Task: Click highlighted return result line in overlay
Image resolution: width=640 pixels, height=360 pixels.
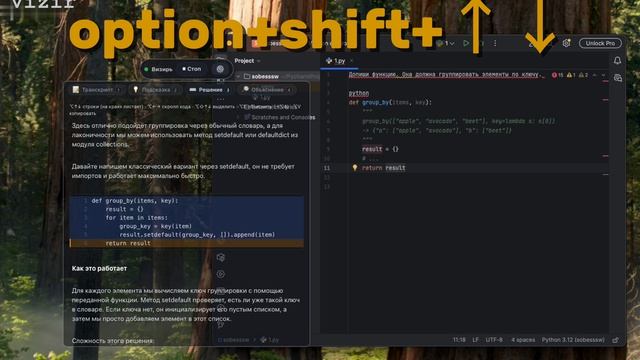Action: pyautogui.click(x=187, y=243)
